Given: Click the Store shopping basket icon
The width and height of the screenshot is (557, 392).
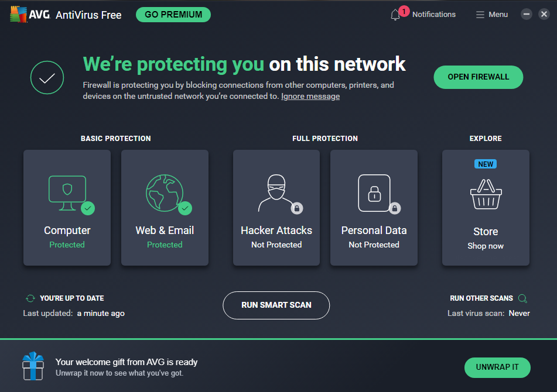Looking at the screenshot, I should (x=486, y=194).
